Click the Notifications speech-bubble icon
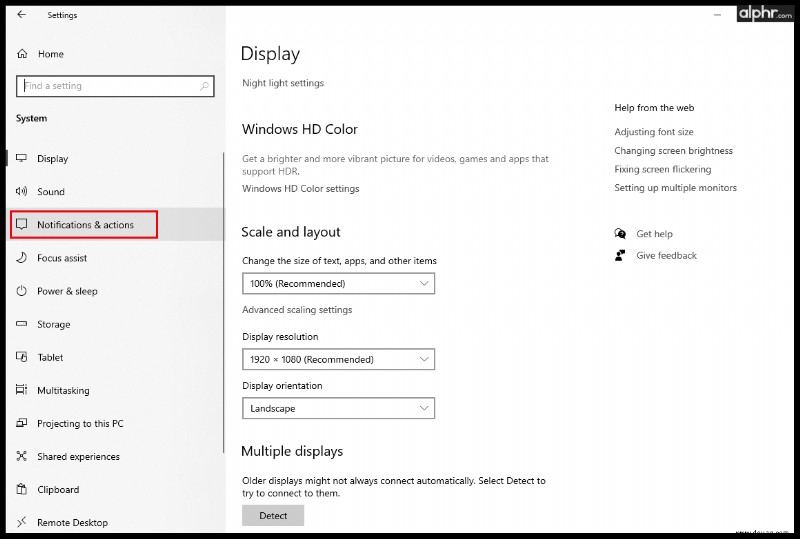Viewport: 800px width, 539px height. click(x=21, y=225)
